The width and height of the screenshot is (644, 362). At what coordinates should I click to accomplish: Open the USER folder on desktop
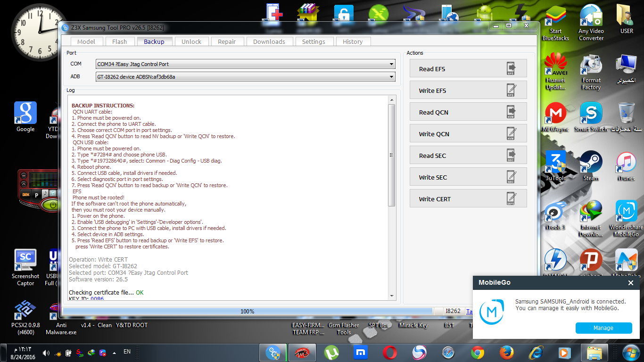(x=627, y=19)
